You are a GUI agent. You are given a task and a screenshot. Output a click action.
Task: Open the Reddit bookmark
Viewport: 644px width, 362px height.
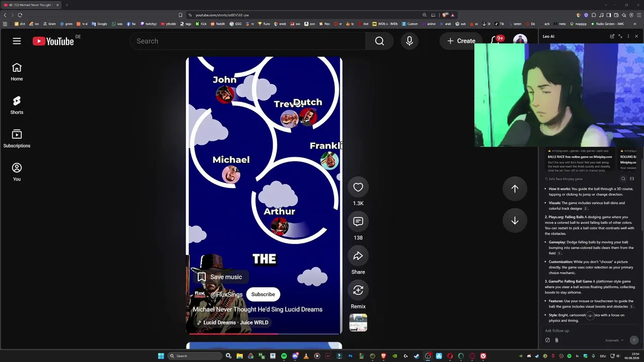click(218, 24)
